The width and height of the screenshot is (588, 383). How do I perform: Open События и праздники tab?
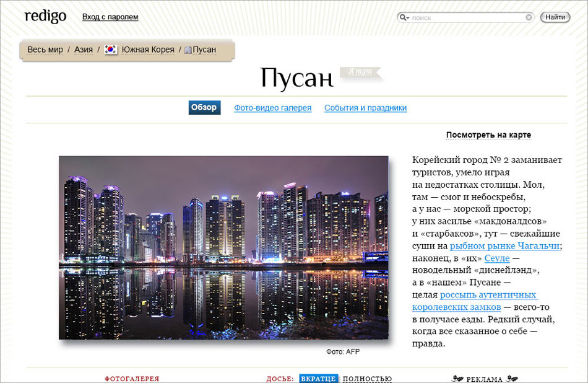coord(365,108)
